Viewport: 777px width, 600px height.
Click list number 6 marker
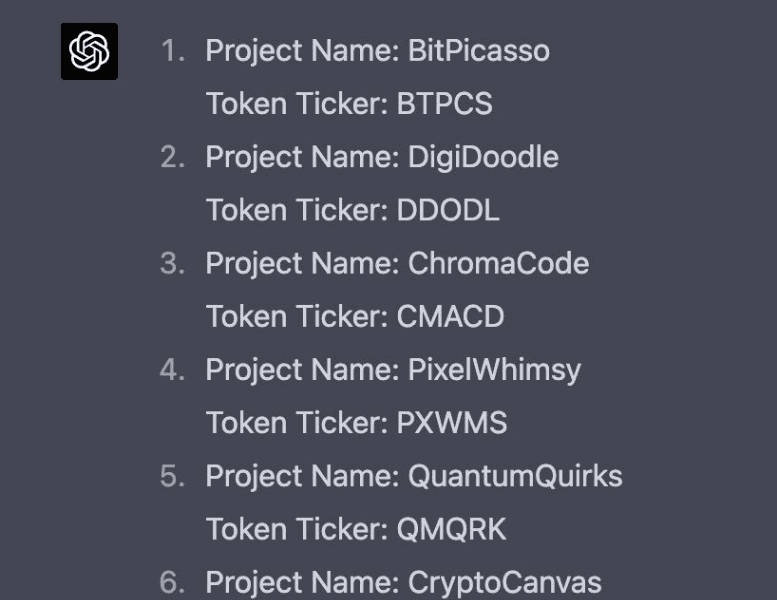click(x=172, y=583)
